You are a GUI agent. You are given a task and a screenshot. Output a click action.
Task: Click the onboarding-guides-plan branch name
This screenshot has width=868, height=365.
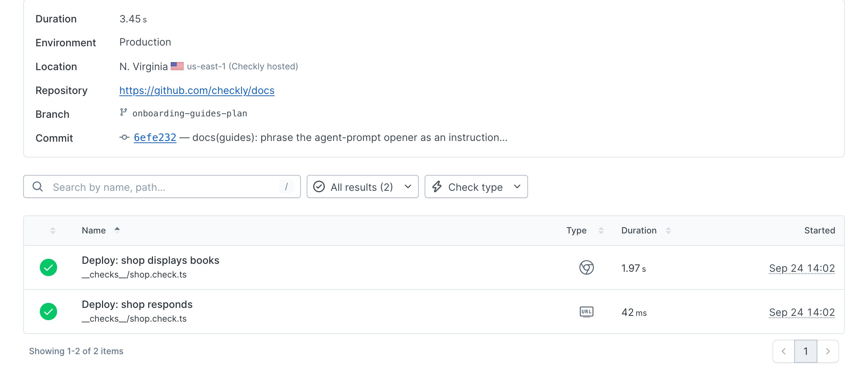click(190, 113)
